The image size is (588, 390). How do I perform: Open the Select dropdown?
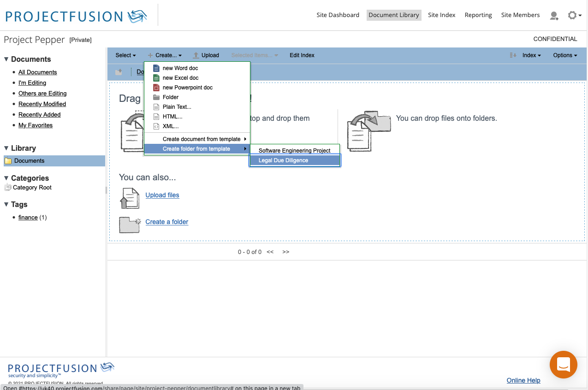[125, 55]
